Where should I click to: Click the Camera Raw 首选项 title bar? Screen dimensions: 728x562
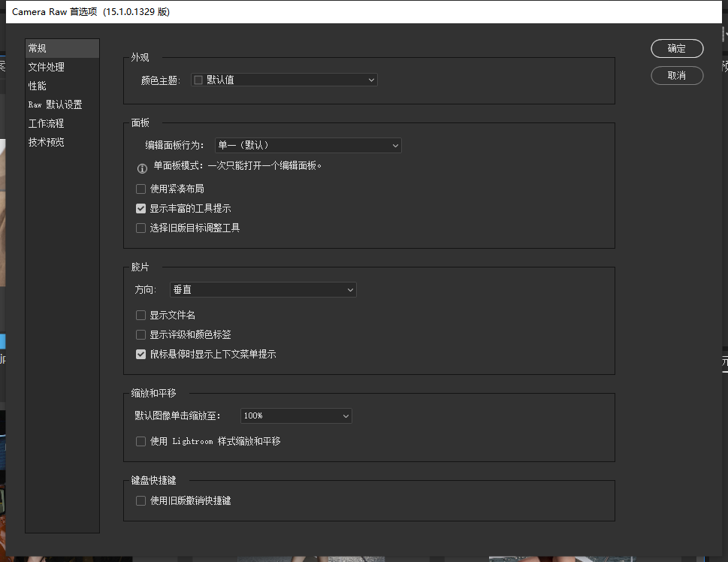[x=364, y=11]
